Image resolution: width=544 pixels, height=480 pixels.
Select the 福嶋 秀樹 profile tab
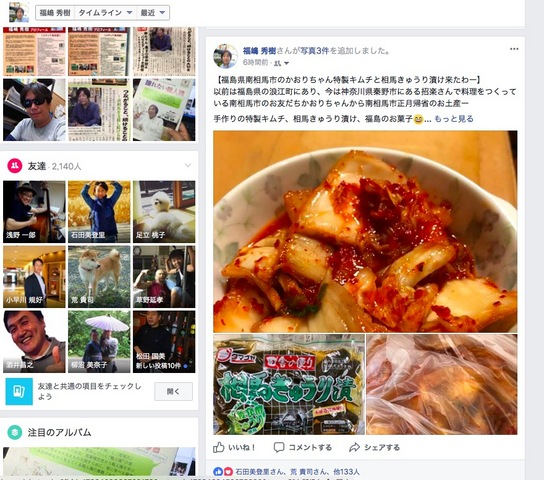(55, 13)
